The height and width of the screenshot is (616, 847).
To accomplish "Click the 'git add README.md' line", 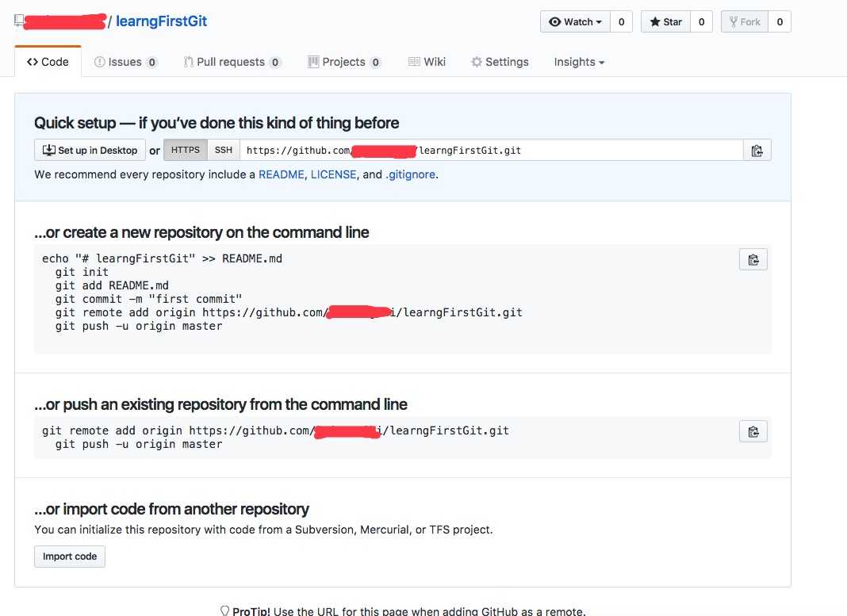I will pyautogui.click(x=112, y=285).
